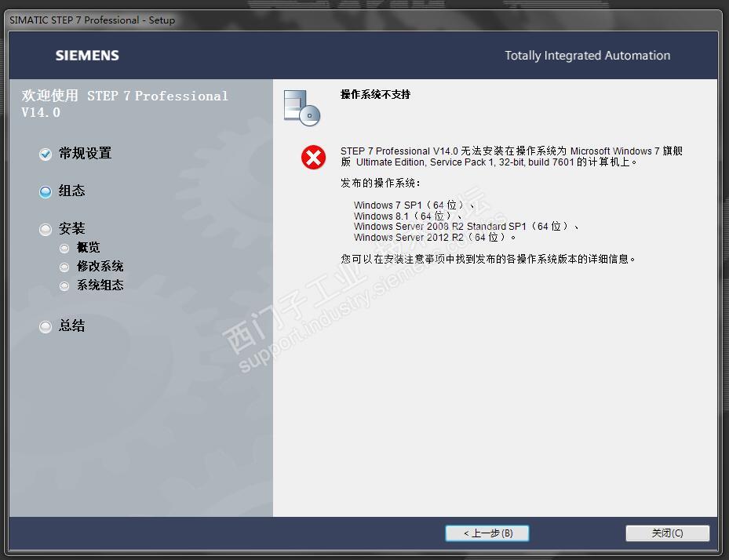The height and width of the screenshot is (560, 729).
Task: Click the Windows 7 SP1 (64 位) line
Action: click(414, 205)
